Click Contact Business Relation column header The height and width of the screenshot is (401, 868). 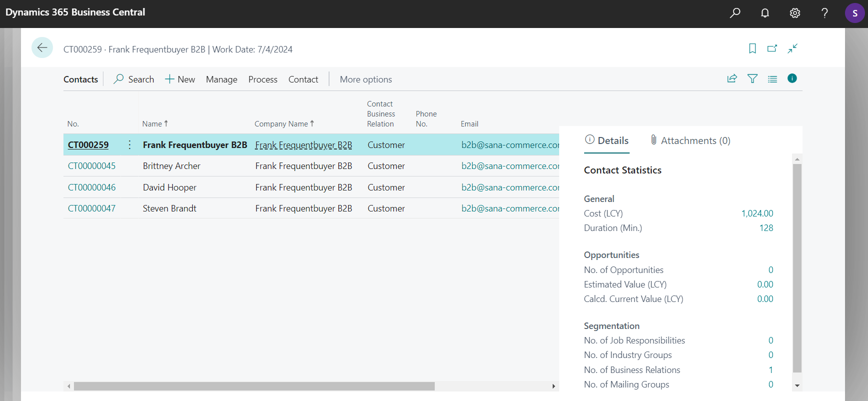pyautogui.click(x=381, y=114)
